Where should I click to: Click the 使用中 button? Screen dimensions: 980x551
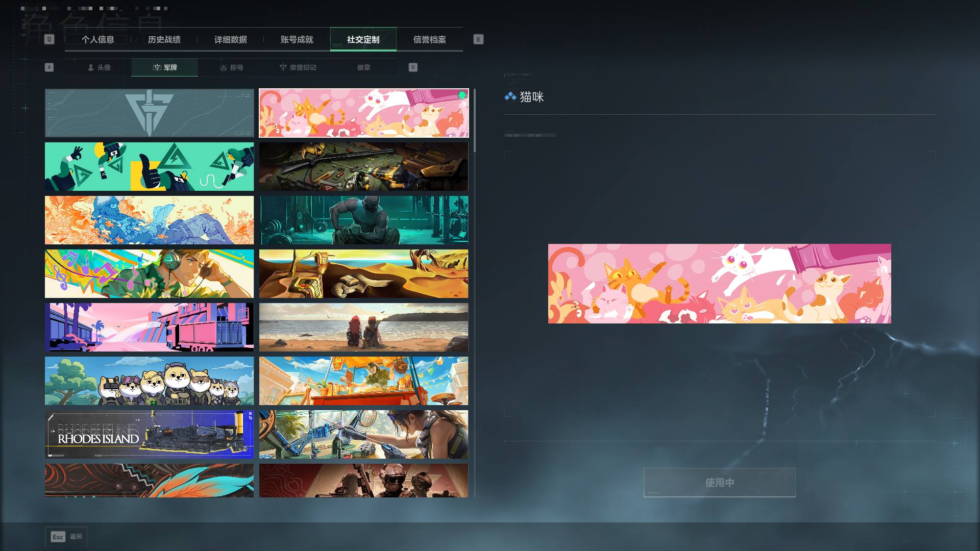pos(719,483)
